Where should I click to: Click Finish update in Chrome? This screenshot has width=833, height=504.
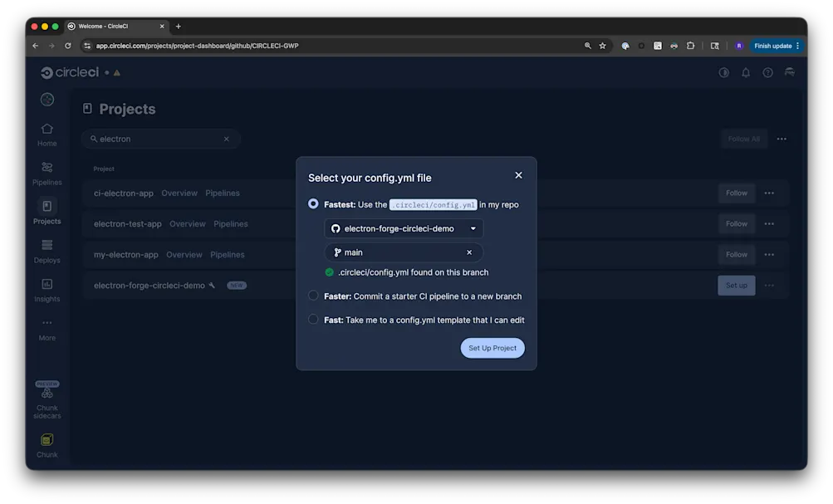pyautogui.click(x=777, y=46)
